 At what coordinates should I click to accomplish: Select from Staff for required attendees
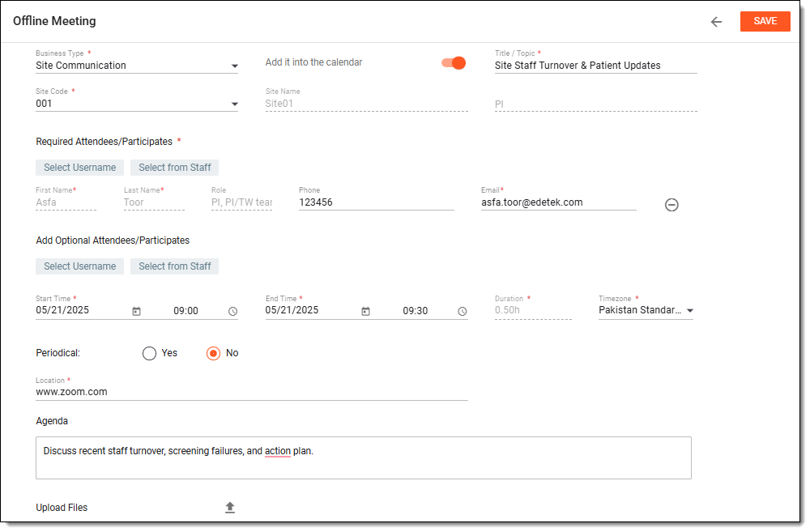[x=175, y=168]
